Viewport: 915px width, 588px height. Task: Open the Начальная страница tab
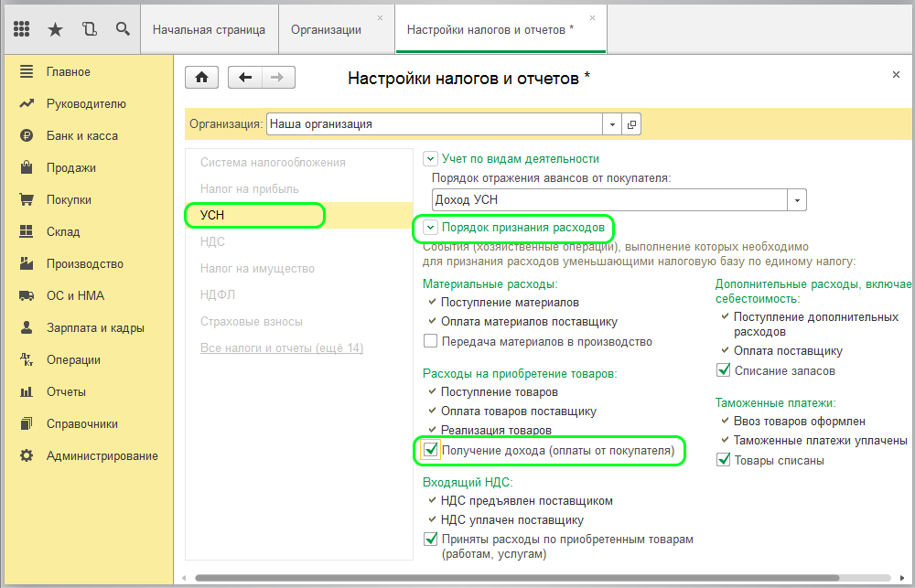[210, 28]
